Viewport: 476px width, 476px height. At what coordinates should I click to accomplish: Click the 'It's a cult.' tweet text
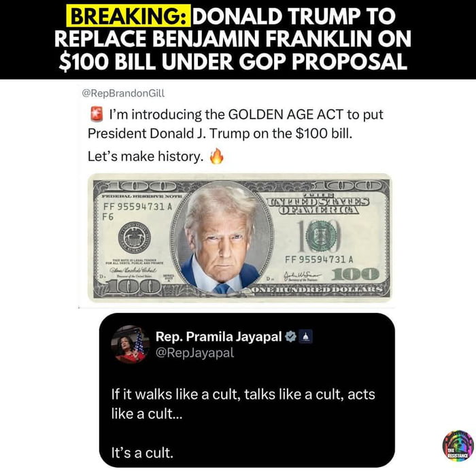pyautogui.click(x=142, y=453)
